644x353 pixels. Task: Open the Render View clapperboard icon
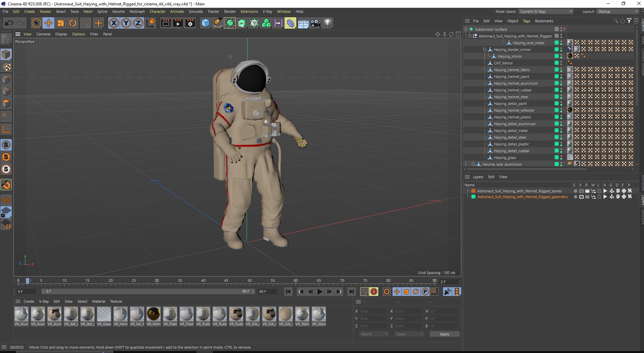(166, 23)
